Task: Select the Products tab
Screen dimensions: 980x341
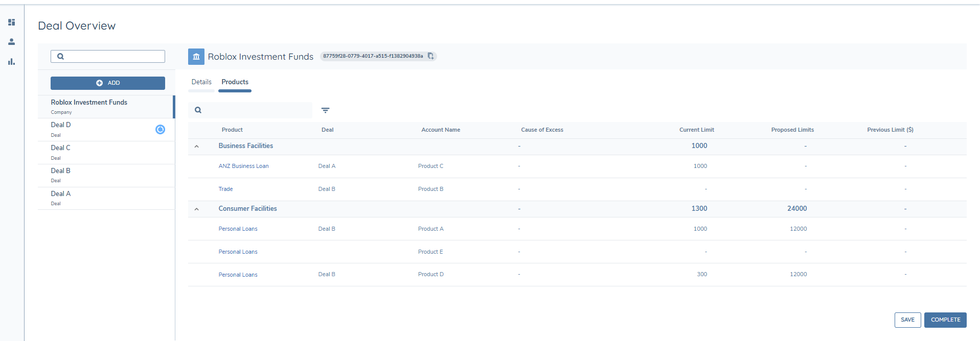Action: pos(235,82)
